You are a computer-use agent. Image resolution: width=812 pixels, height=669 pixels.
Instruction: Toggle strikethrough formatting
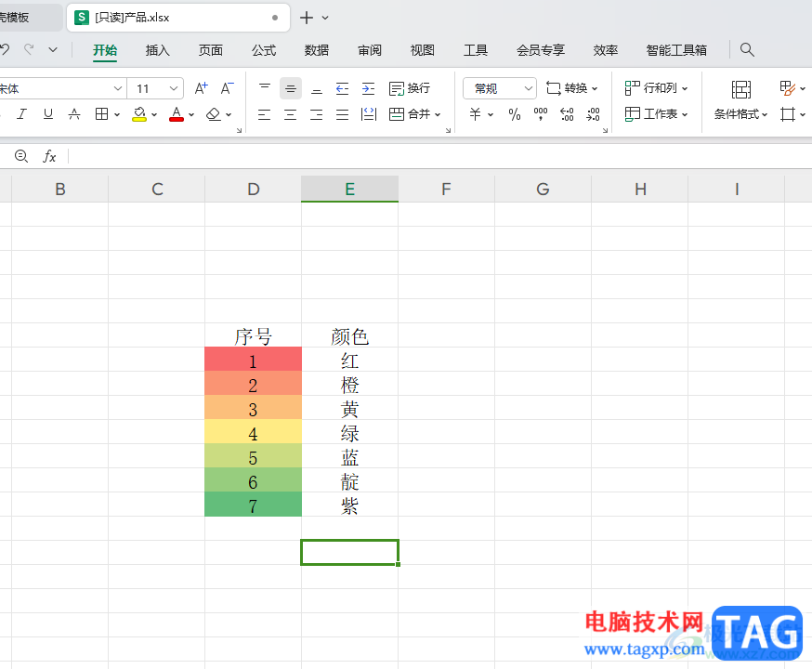pyautogui.click(x=74, y=114)
